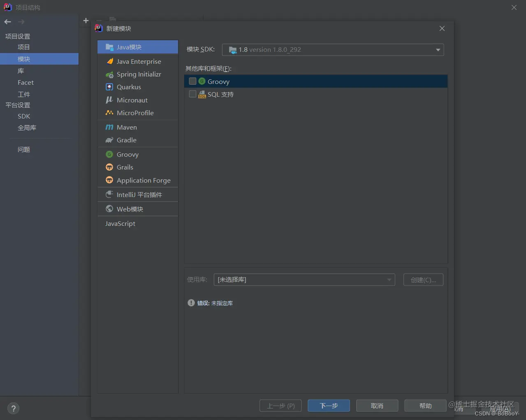Viewport: 526px width, 420px height.
Task: Select Quarkus module type
Action: [x=138, y=87]
